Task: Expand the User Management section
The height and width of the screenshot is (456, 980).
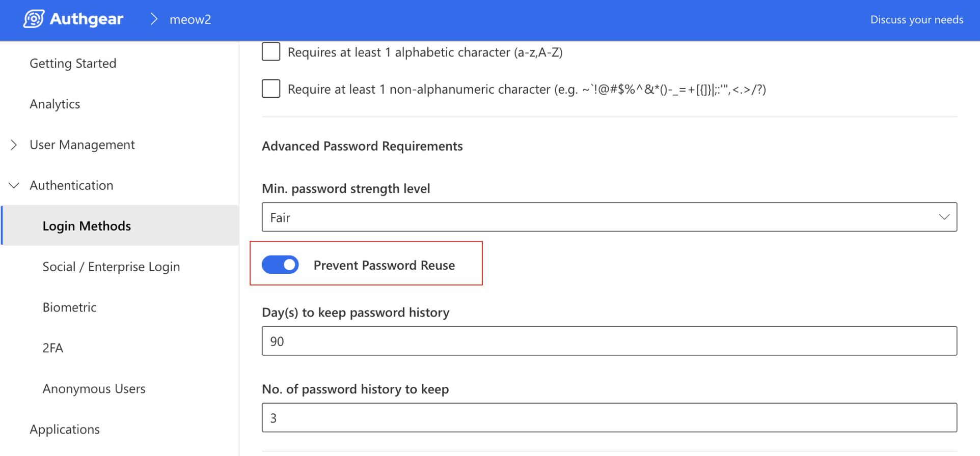Action: click(14, 145)
